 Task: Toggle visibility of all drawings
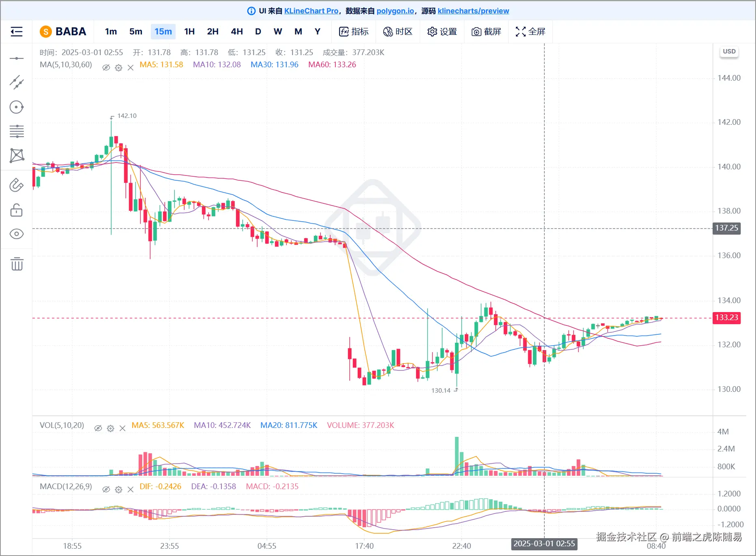[x=17, y=234]
